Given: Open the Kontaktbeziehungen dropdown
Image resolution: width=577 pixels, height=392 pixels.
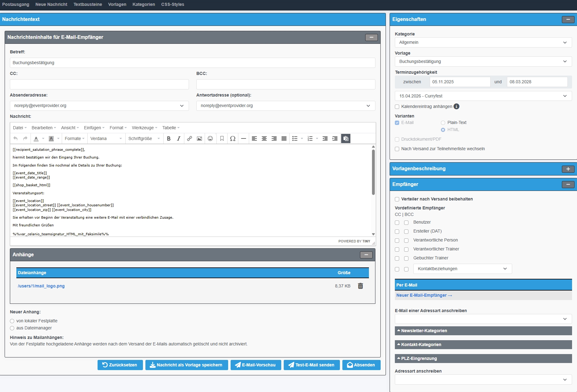Looking at the screenshot, I should (x=462, y=269).
